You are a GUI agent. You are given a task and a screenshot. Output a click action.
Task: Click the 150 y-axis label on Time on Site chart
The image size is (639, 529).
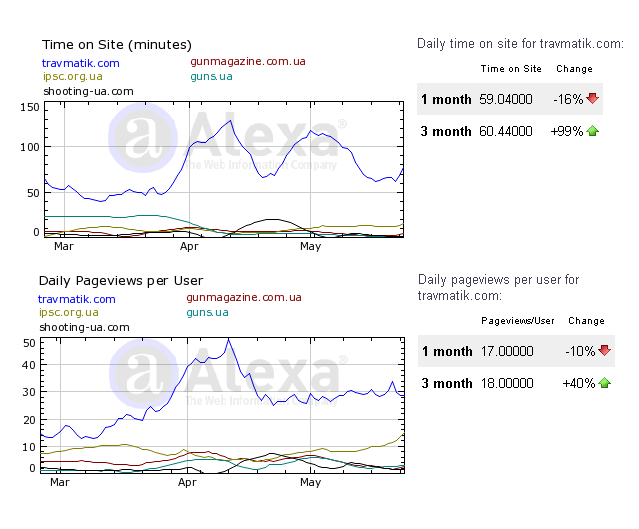click(30, 108)
